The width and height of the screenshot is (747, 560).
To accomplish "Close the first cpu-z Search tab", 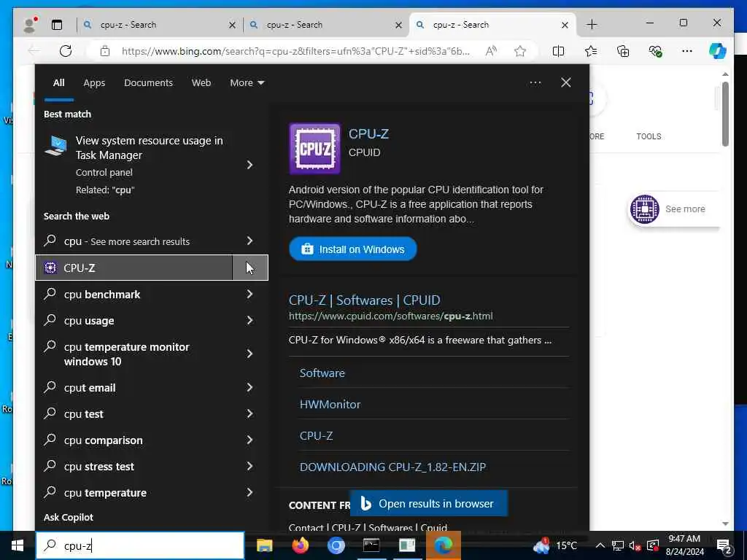I will pyautogui.click(x=232, y=25).
